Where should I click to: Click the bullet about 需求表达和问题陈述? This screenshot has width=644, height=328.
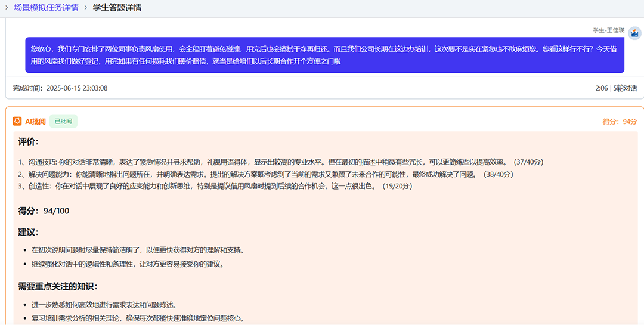(104, 305)
